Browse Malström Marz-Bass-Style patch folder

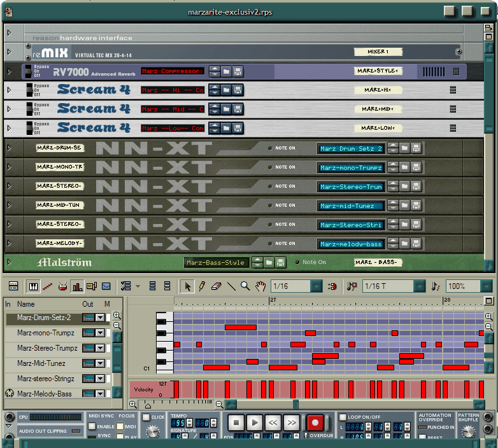[x=269, y=262]
